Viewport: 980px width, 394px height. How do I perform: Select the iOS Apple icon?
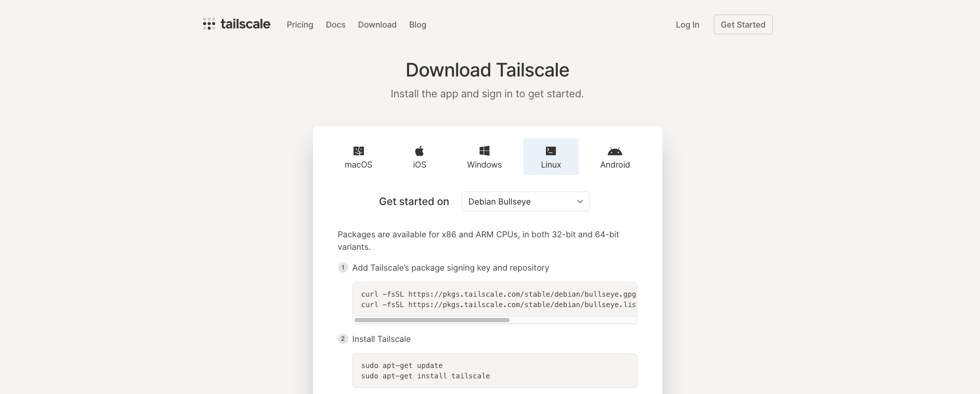(x=420, y=151)
